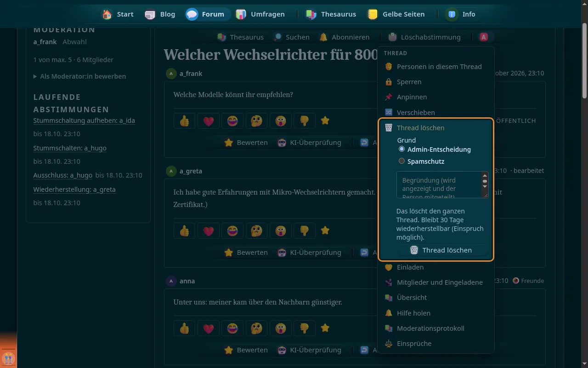Open the accessibility icon in the bottom-left corner
The width and height of the screenshot is (588, 368).
8,358
